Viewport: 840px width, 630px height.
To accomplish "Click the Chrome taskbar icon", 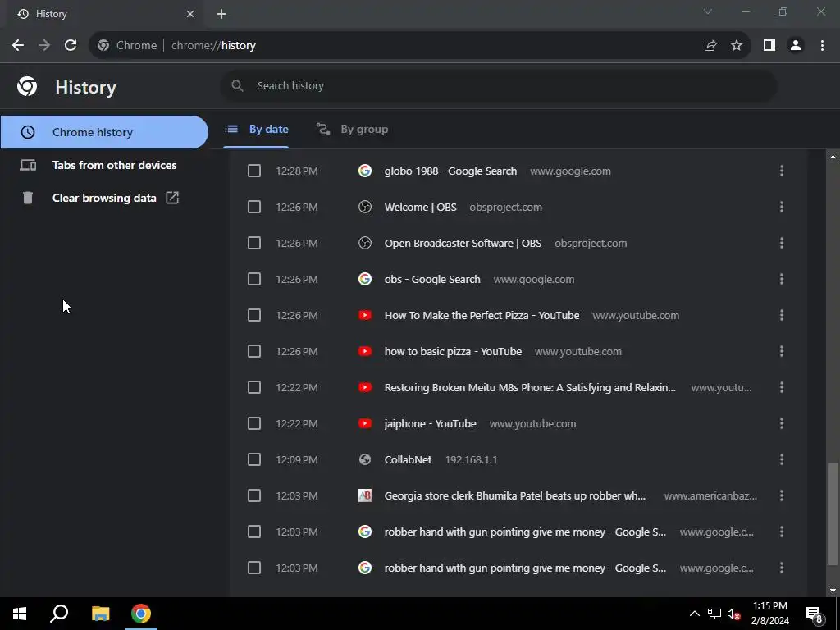I will click(141, 614).
